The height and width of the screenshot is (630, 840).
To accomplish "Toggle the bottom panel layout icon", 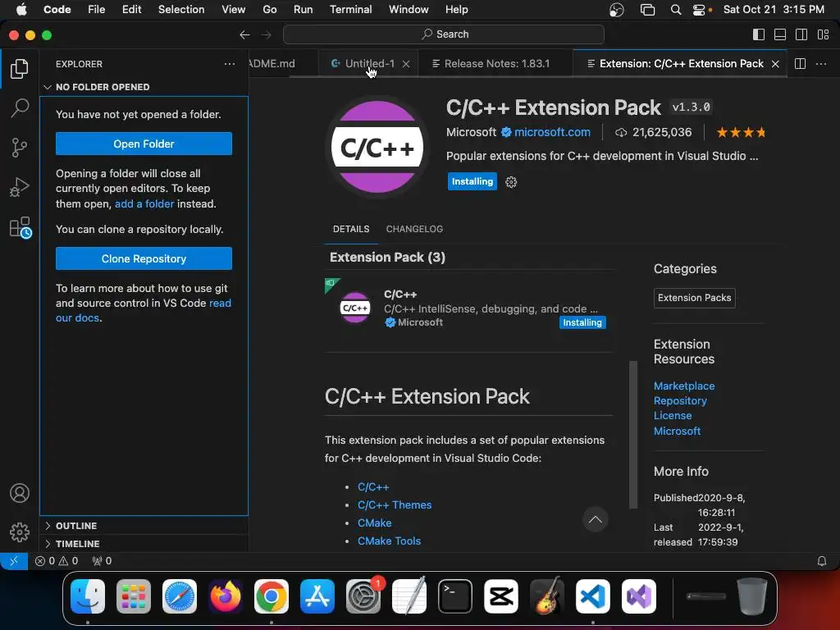I will point(780,34).
